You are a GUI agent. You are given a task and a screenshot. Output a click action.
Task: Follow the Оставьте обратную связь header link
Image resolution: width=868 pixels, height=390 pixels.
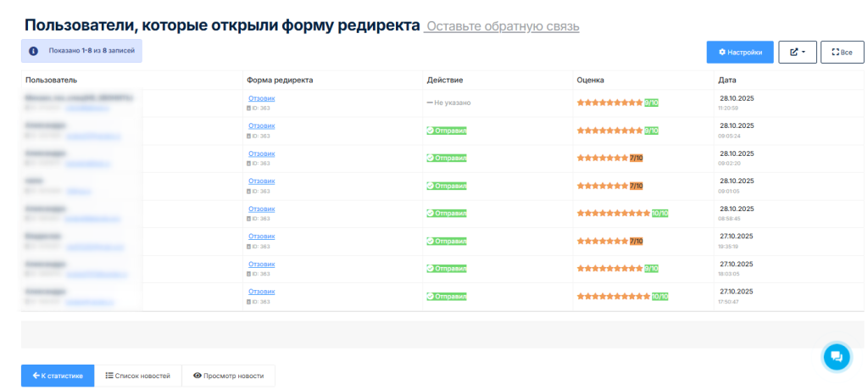pyautogui.click(x=503, y=26)
